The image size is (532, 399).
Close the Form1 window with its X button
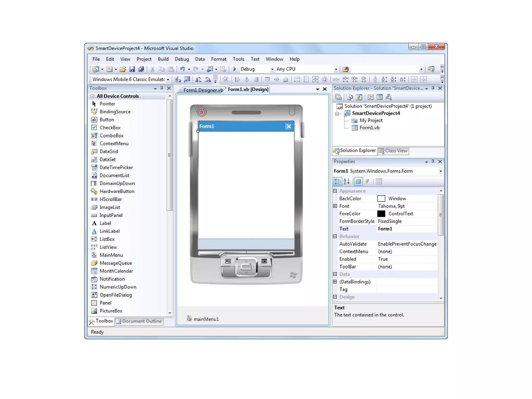[x=289, y=127]
